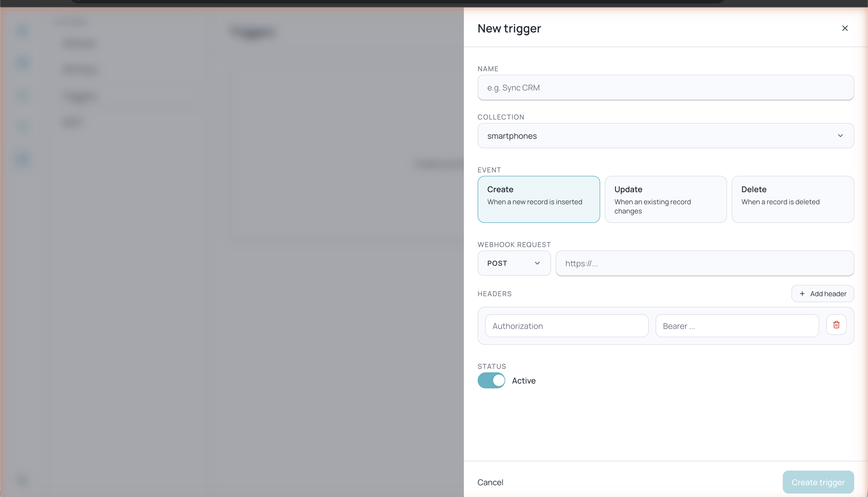Delete the Authorization header row
868x497 pixels.
click(x=836, y=325)
